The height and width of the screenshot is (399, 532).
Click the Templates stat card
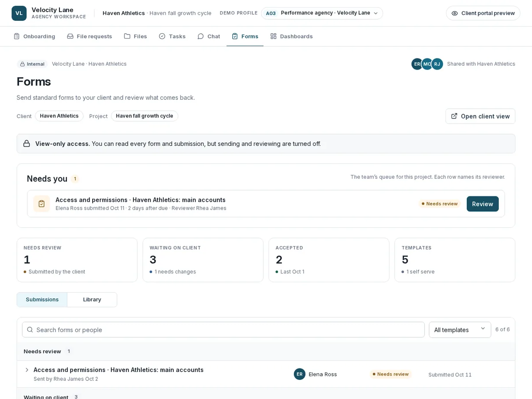coord(455,260)
